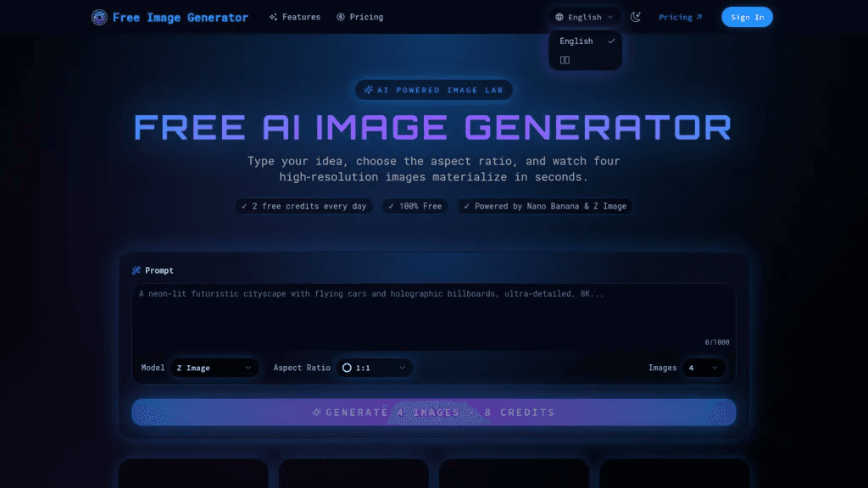The image size is (868, 488).
Task: Click the Sign In button
Action: (x=748, y=17)
